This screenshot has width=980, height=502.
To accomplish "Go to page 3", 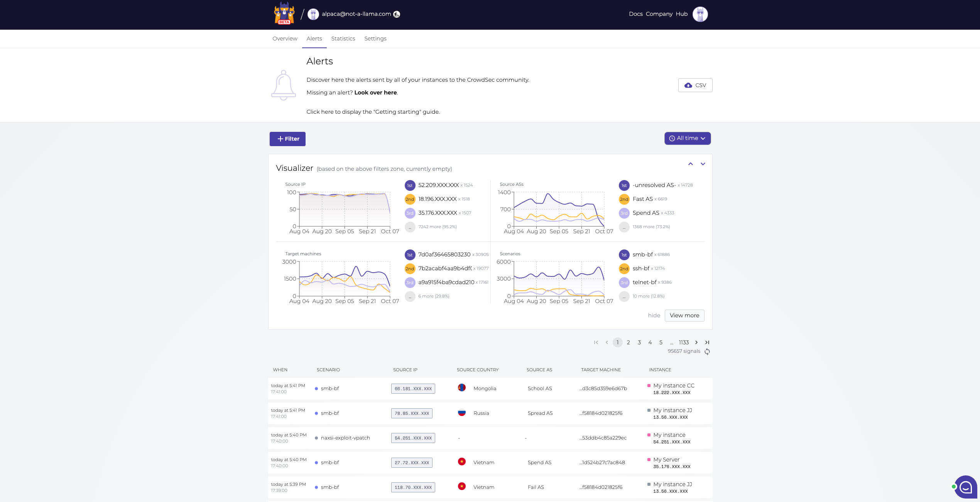I will [639, 342].
